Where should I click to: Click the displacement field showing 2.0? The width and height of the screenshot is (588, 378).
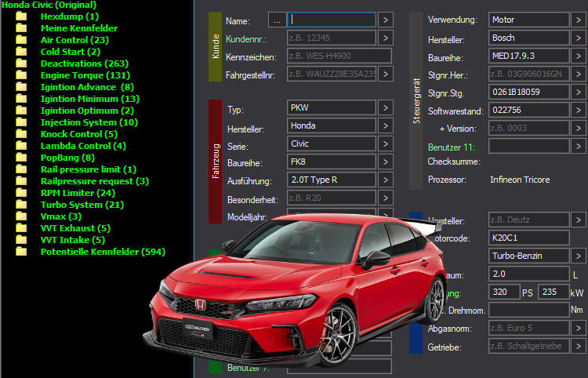(529, 274)
